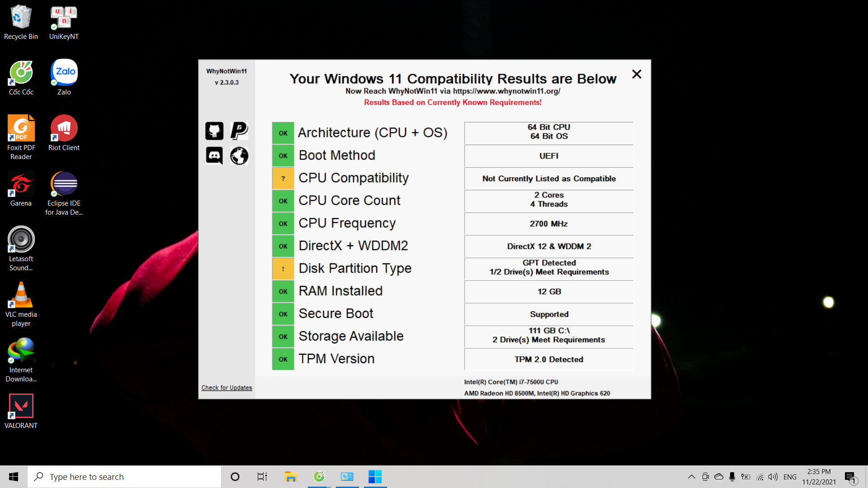Viewport: 868px width, 488px height.
Task: Click the 'Not Currently Listed as Compatible' result
Action: [549, 178]
